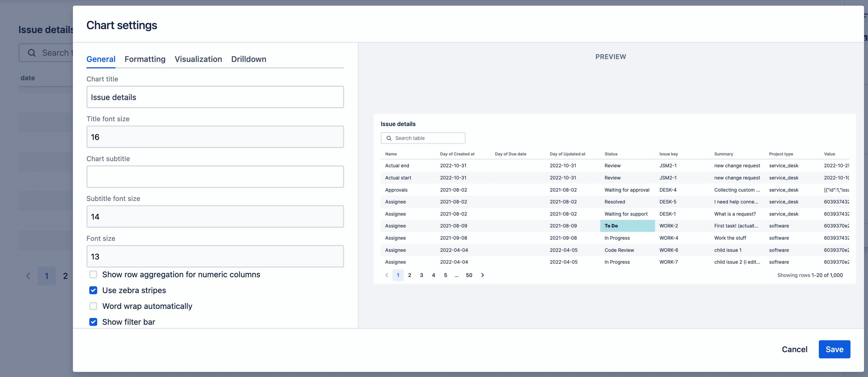Uncheck Show filter bar
This screenshot has width=868, height=377.
tap(93, 322)
